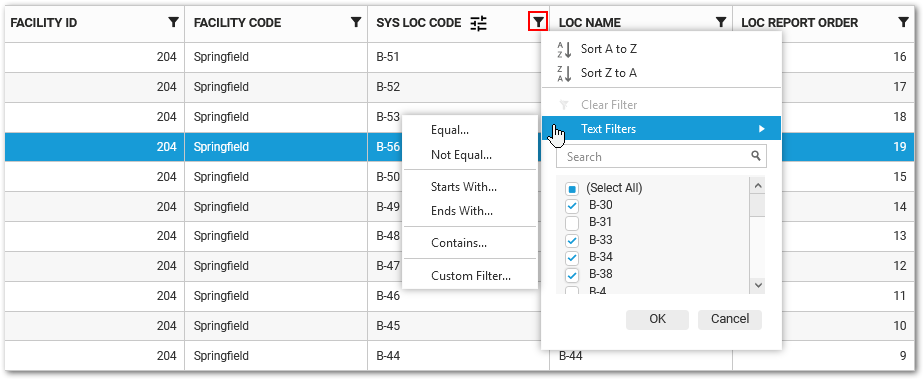The width and height of the screenshot is (924, 380).
Task: Click the B-44 cell in LOC NAME
Action: coord(641,356)
